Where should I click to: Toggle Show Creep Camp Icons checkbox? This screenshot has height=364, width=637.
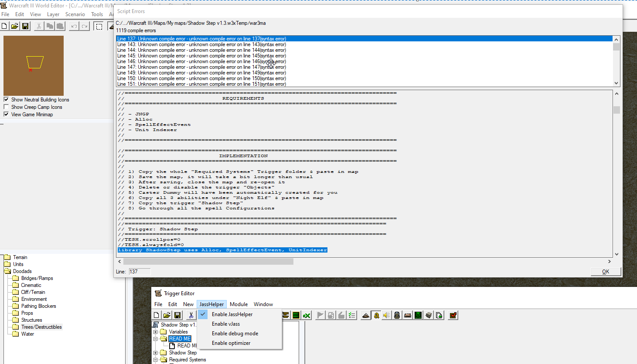[6, 107]
